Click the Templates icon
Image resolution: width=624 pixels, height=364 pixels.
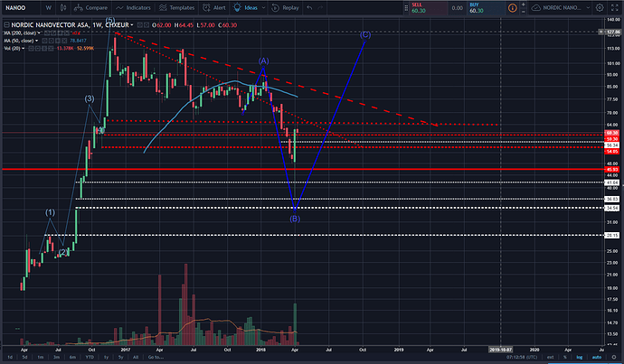[x=163, y=7]
